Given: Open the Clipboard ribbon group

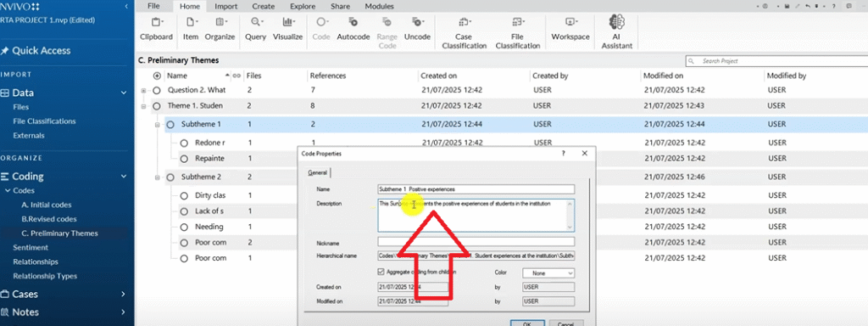Looking at the screenshot, I should pyautogui.click(x=156, y=29).
